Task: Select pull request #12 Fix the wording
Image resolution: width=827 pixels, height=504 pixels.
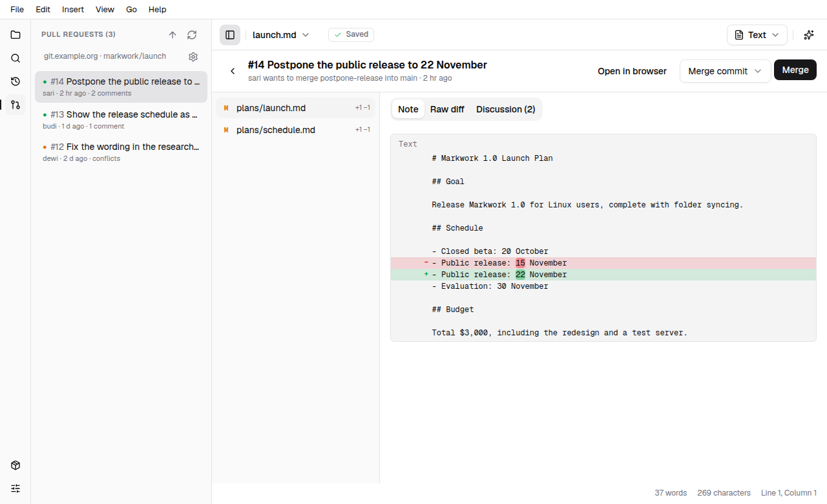Action: click(121, 152)
